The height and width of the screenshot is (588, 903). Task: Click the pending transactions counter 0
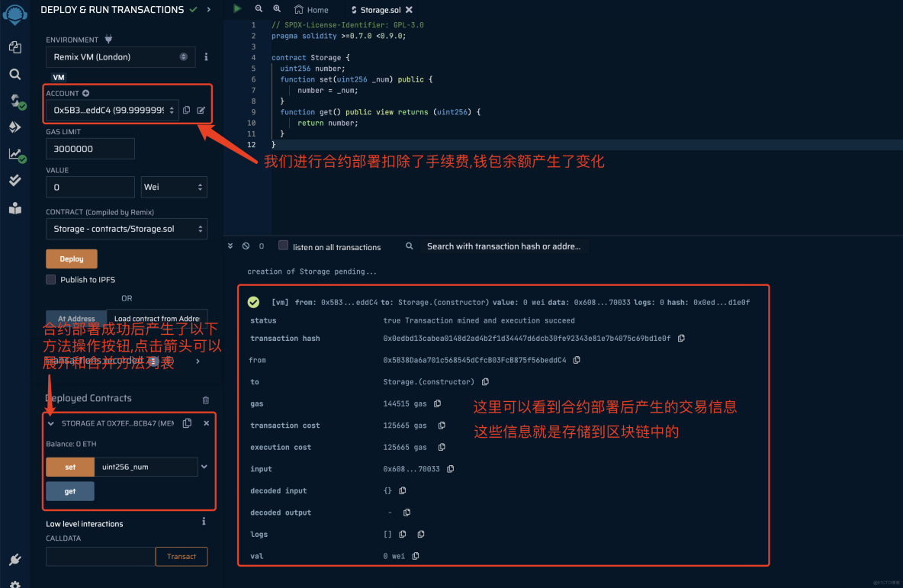pyautogui.click(x=262, y=246)
